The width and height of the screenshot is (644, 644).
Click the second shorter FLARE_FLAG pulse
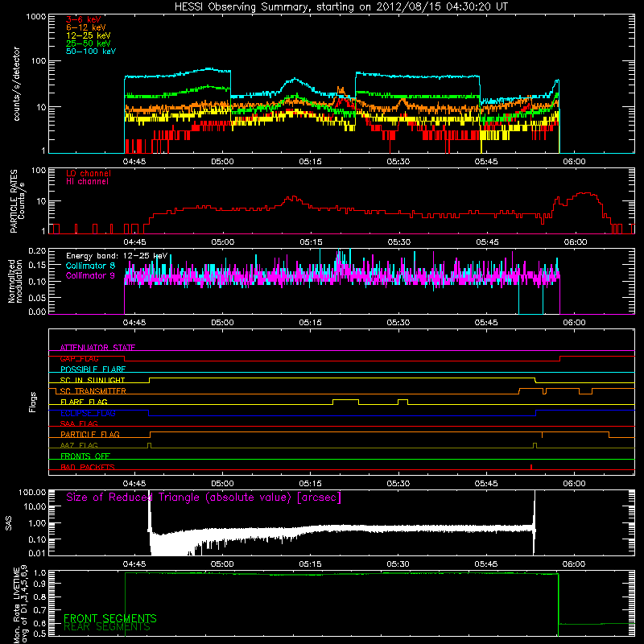[403, 402]
